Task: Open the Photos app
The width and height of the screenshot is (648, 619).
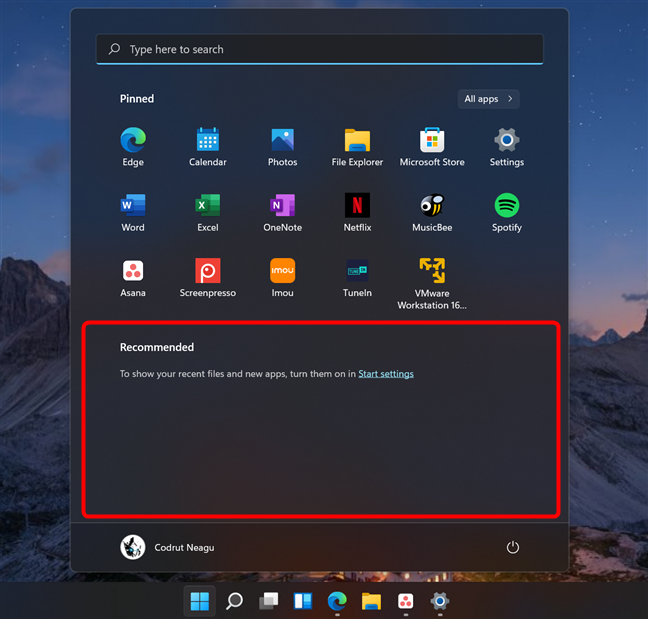Action: tap(282, 147)
